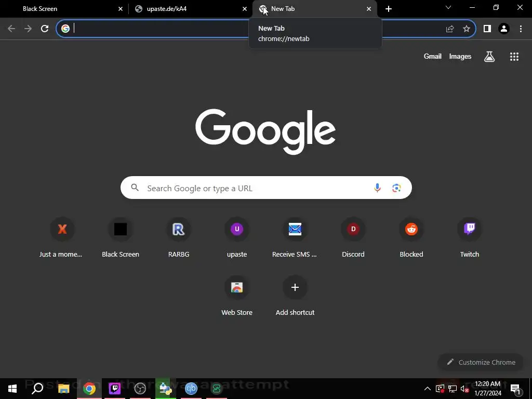Screen dimensions: 532x399
Task: Open the Twitch shortcut tile
Action: coord(470,238)
